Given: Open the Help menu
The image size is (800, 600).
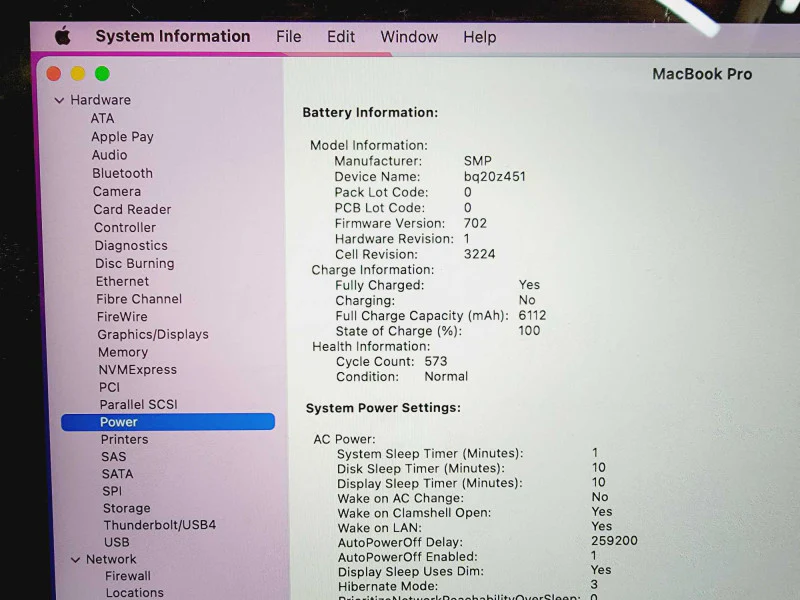Looking at the screenshot, I should pyautogui.click(x=480, y=37).
